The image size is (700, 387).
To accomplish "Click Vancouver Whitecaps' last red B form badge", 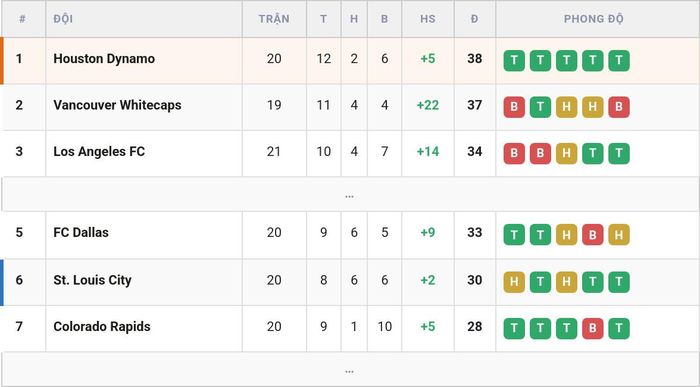I will point(619,107).
